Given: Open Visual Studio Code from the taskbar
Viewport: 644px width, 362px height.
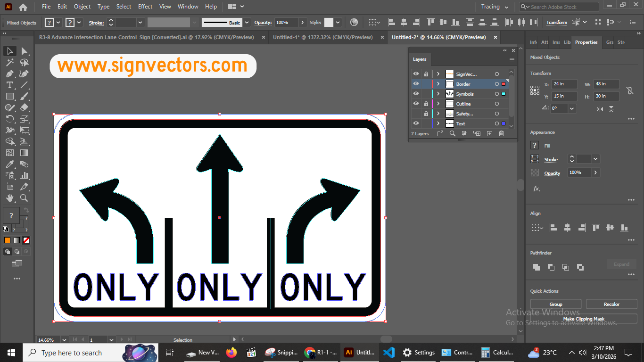Looking at the screenshot, I should [x=388, y=353].
